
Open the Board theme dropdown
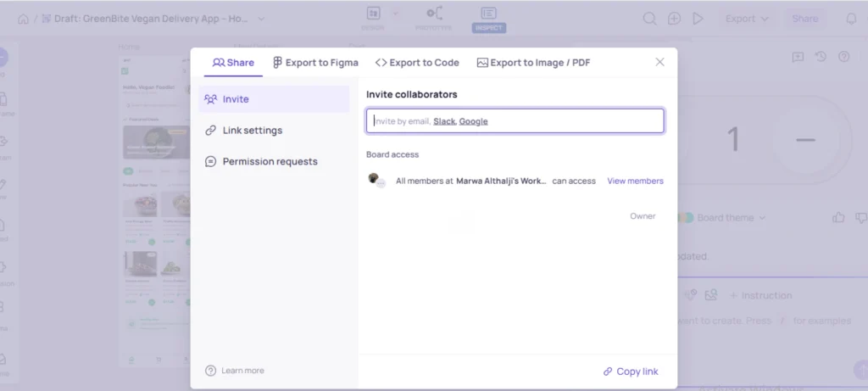[x=722, y=218]
